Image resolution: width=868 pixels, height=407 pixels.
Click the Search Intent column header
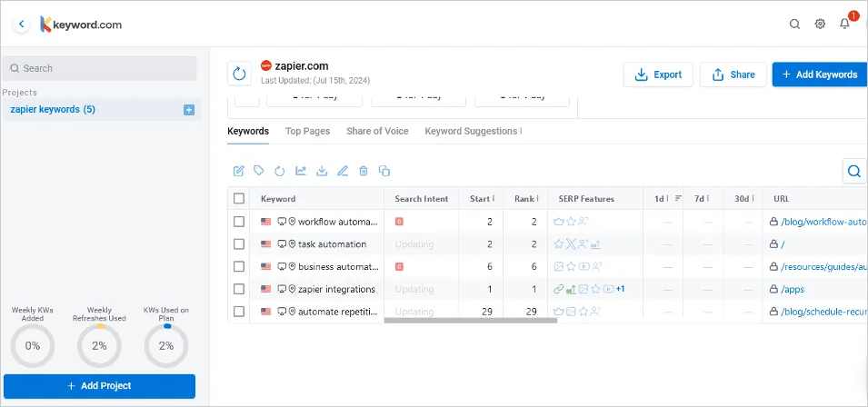coord(421,199)
